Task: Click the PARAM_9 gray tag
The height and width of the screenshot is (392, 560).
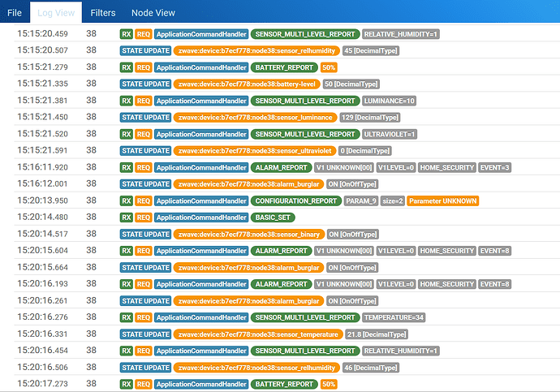Action: pos(361,201)
